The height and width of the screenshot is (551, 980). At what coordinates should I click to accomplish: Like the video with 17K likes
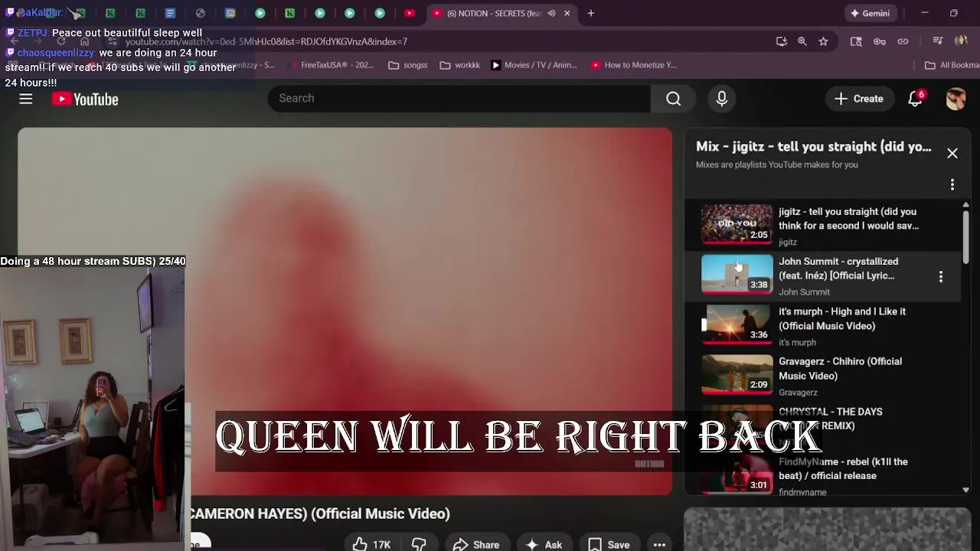(x=372, y=544)
